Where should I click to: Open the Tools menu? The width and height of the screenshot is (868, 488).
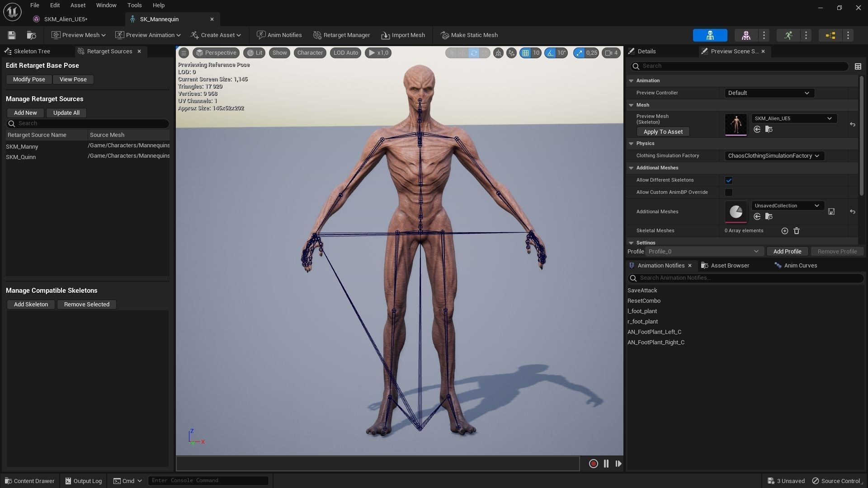coord(134,5)
